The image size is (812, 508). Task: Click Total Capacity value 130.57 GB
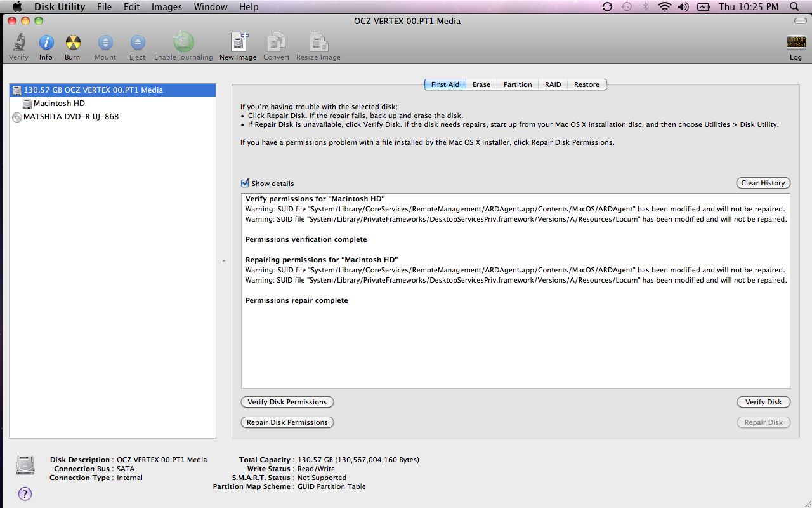click(x=358, y=460)
